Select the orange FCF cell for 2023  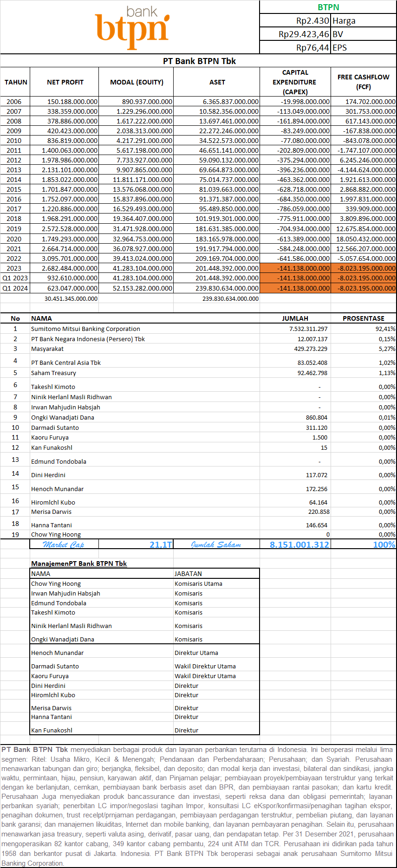pos(363,268)
